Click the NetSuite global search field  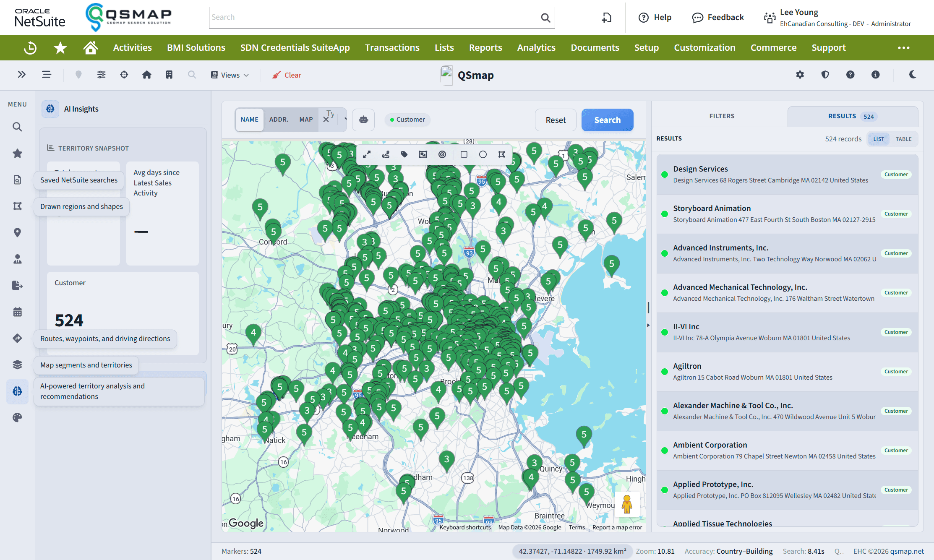point(382,18)
